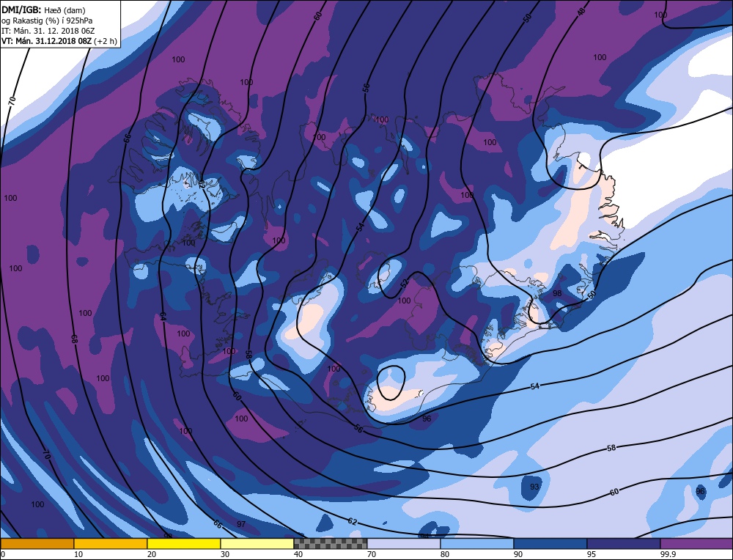The image size is (733, 560).
Task: Click the '20' tick label on the legend
Action: coord(152,554)
